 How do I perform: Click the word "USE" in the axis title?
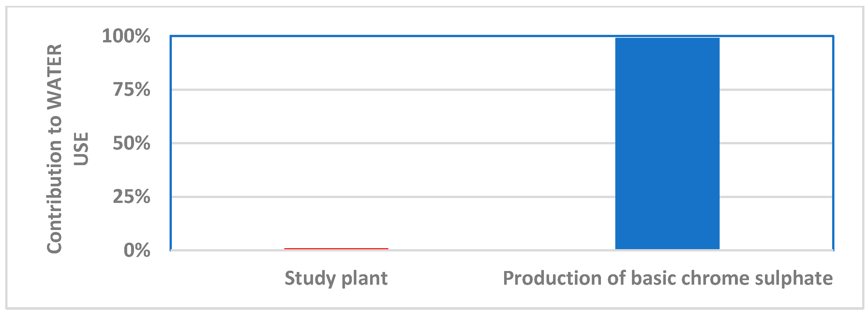(81, 149)
